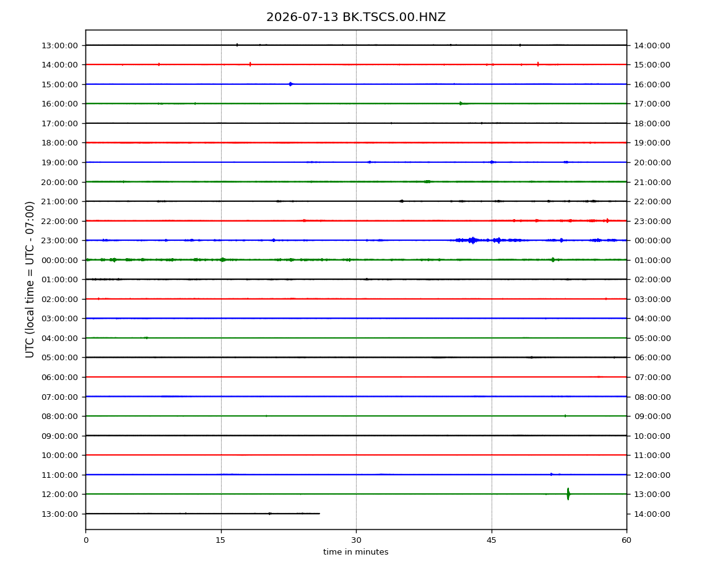
Task: Click the 45 tick on the minutes axis
Action: [492, 540]
